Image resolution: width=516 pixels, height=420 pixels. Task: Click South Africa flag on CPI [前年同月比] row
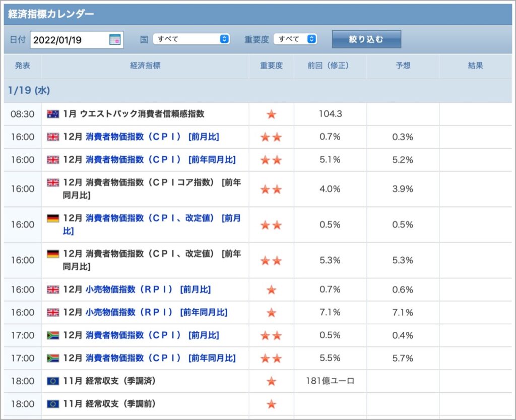52,358
